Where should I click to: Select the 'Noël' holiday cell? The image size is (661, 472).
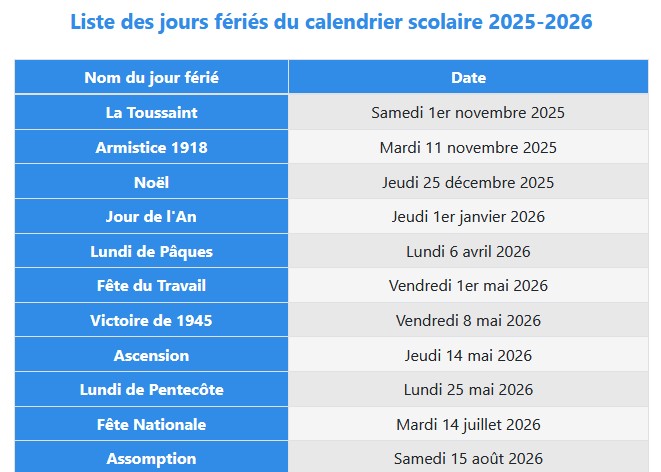coord(151,182)
